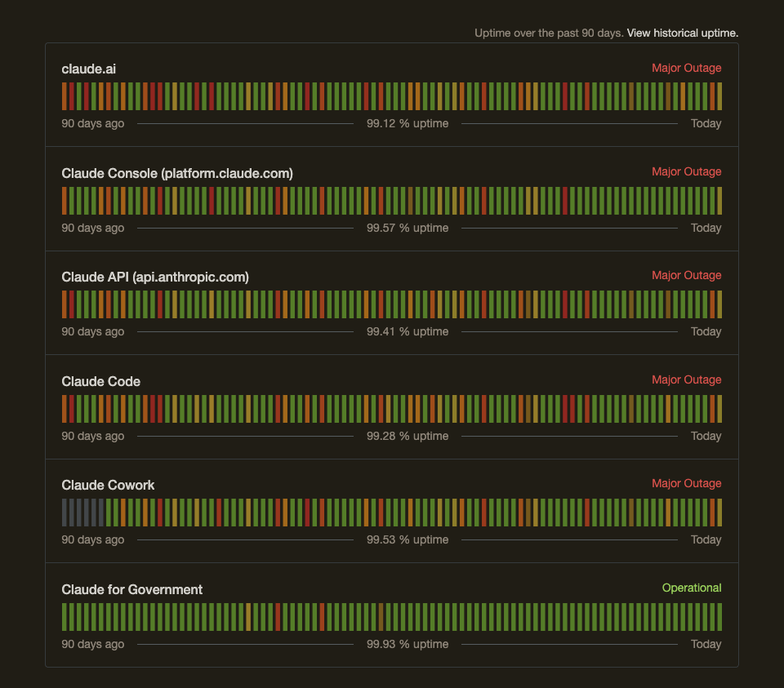Click today's uptime bar in Claude Cowork row
Image resolution: width=784 pixels, height=688 pixels.
[719, 513]
